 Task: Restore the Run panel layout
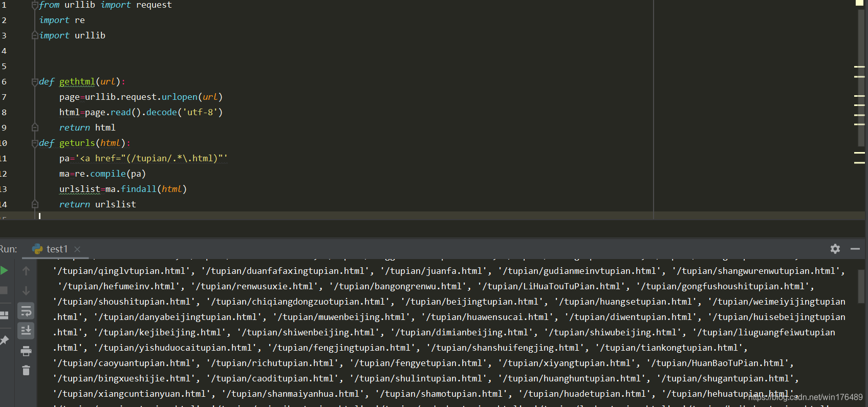click(x=4, y=315)
